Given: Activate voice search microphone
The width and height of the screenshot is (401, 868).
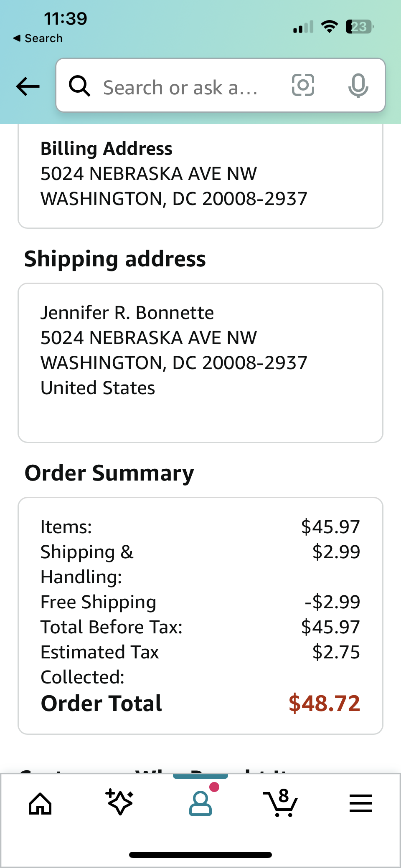Looking at the screenshot, I should [x=358, y=86].
